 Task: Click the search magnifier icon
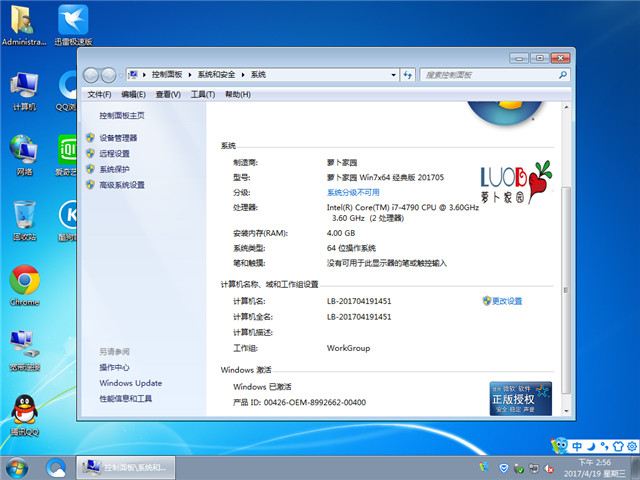563,75
